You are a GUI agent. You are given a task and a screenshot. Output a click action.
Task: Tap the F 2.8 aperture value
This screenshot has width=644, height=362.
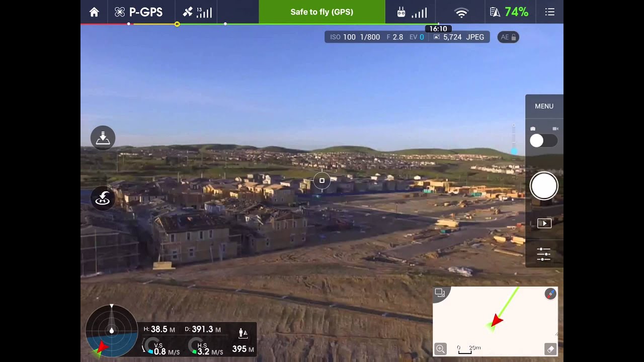395,37
